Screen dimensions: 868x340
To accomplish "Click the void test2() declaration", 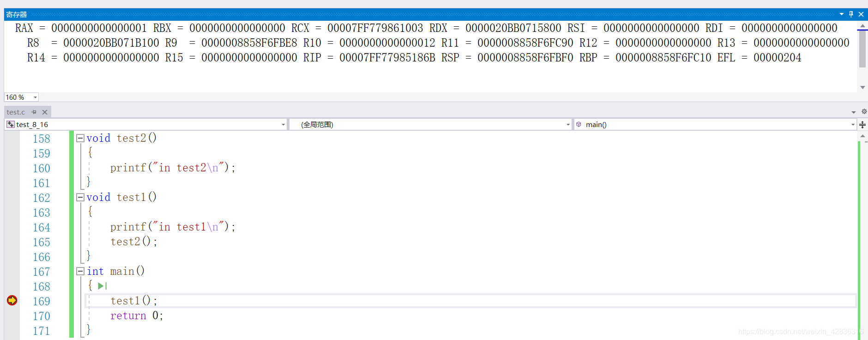I will 121,138.
